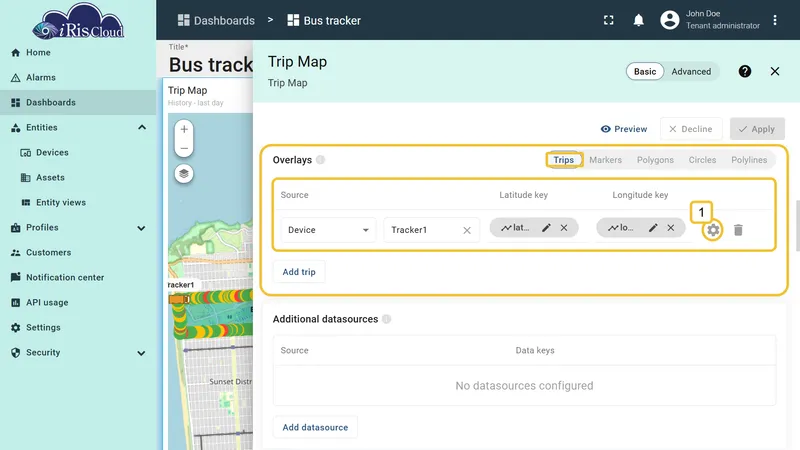
Task: Zoom out on the map
Action: coord(184,148)
